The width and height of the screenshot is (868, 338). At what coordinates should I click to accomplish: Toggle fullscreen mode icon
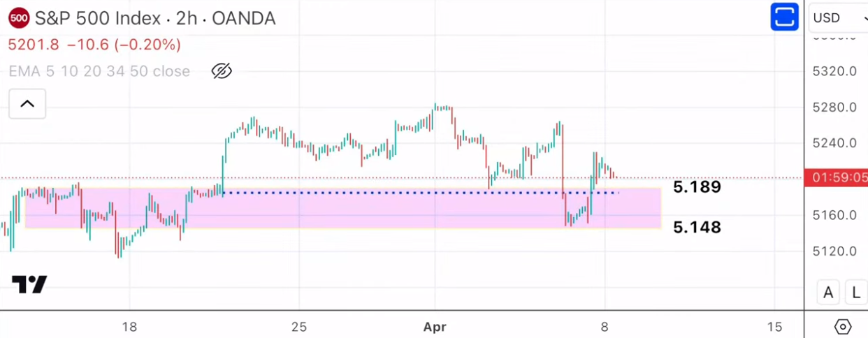pos(784,17)
